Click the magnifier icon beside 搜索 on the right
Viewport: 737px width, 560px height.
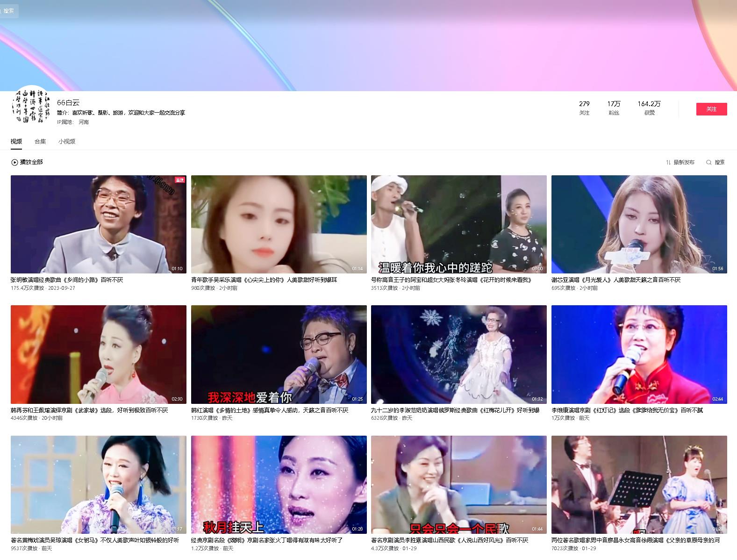708,162
